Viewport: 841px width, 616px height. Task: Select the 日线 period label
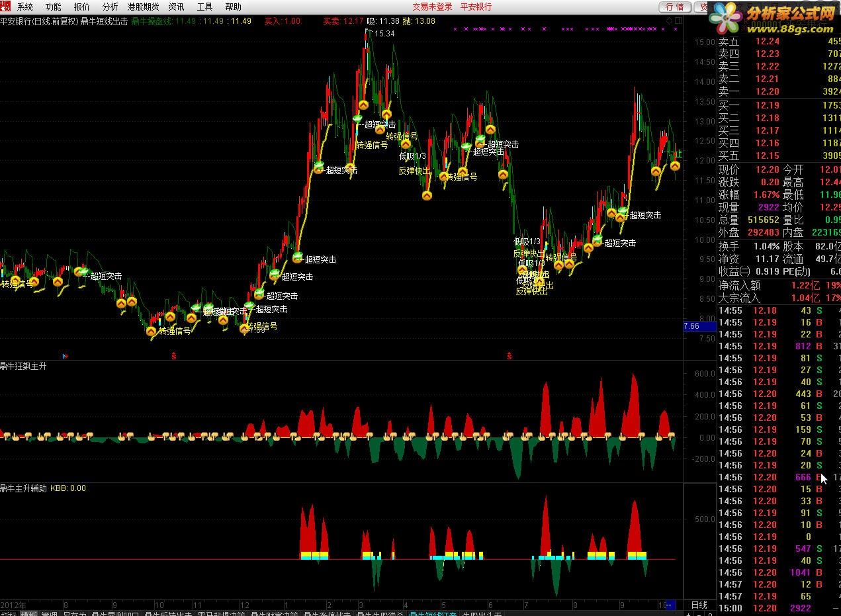[x=699, y=605]
